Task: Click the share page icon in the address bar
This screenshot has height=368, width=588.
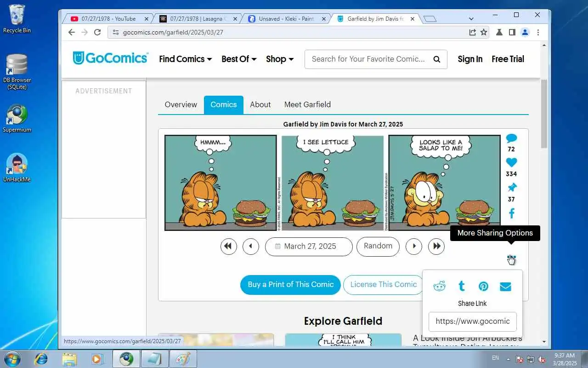Action: click(472, 32)
